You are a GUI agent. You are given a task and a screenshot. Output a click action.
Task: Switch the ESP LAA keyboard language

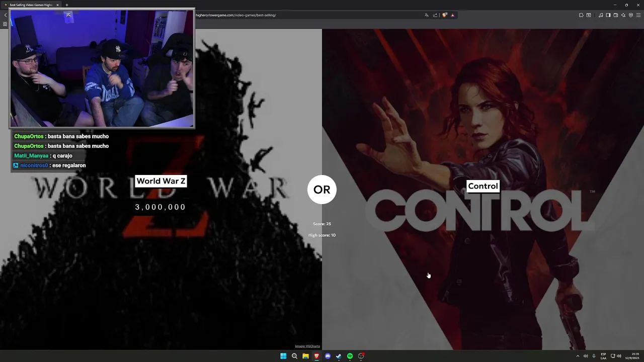coord(603,356)
